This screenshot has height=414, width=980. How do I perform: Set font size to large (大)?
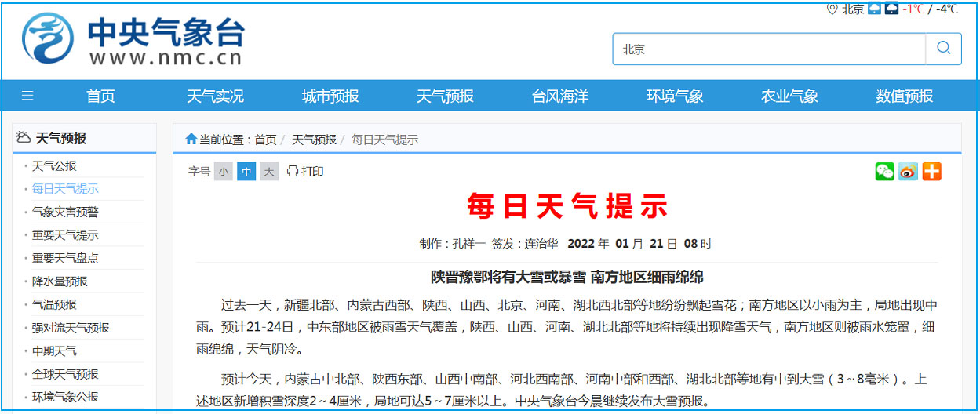(x=269, y=172)
